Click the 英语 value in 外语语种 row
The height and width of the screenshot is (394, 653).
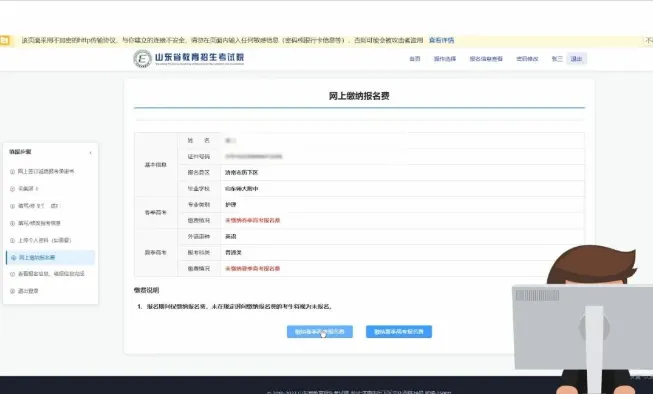click(231, 236)
